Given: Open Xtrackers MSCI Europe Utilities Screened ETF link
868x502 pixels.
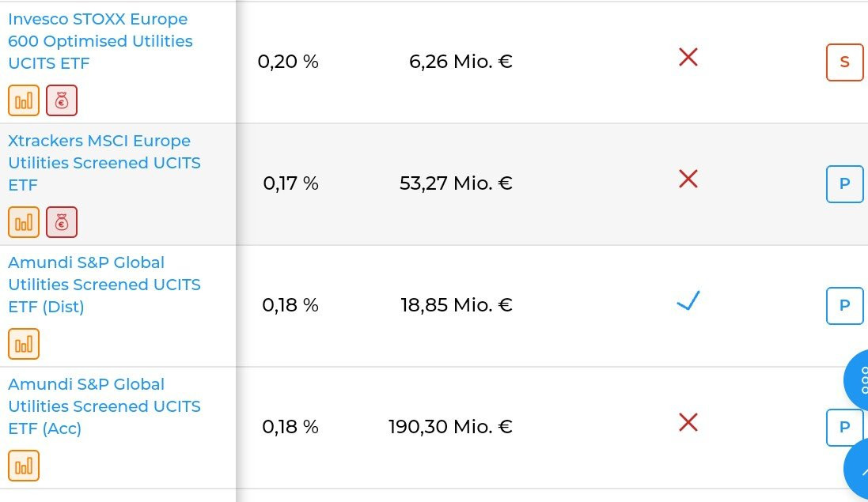Looking at the screenshot, I should coord(104,163).
